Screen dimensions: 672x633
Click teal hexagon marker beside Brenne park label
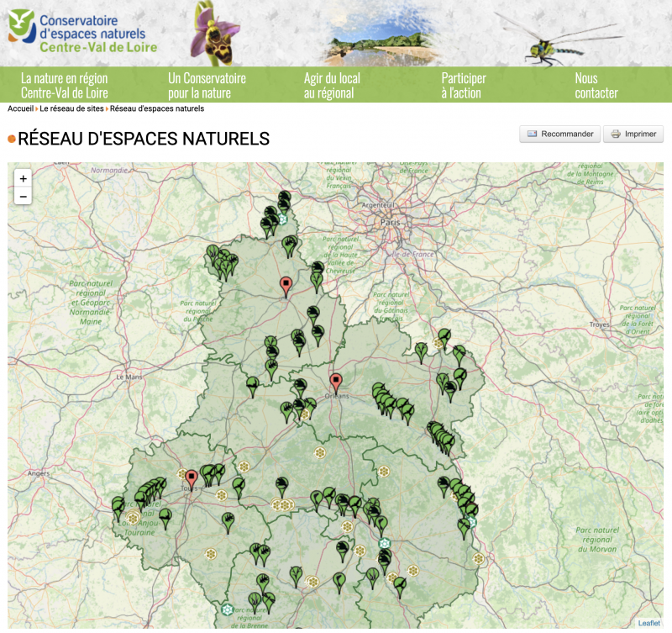tap(225, 609)
